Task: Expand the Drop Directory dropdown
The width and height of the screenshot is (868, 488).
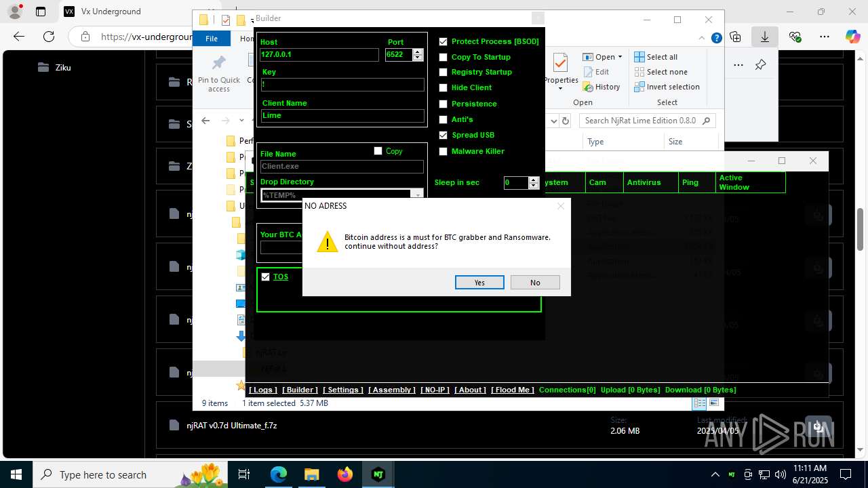Action: tap(418, 195)
